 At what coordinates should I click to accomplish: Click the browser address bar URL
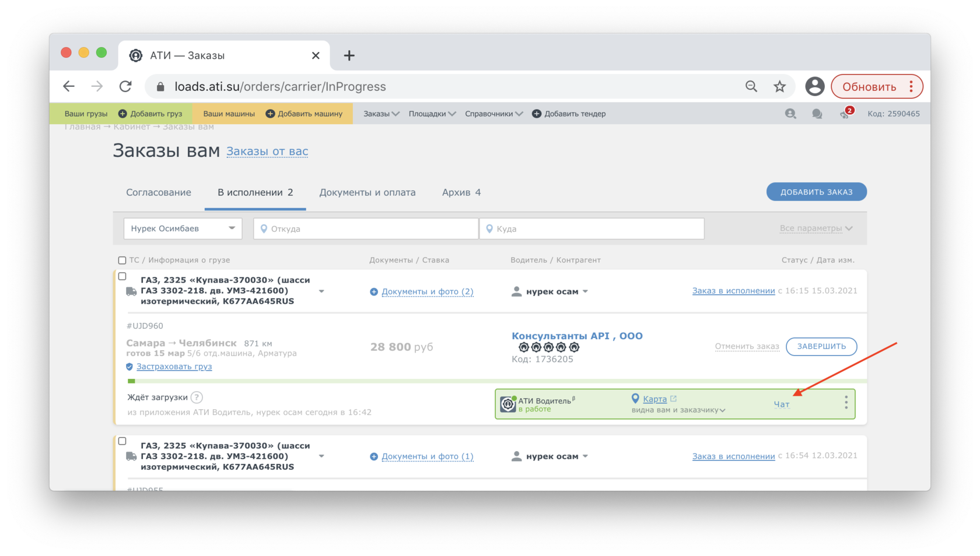tap(280, 87)
